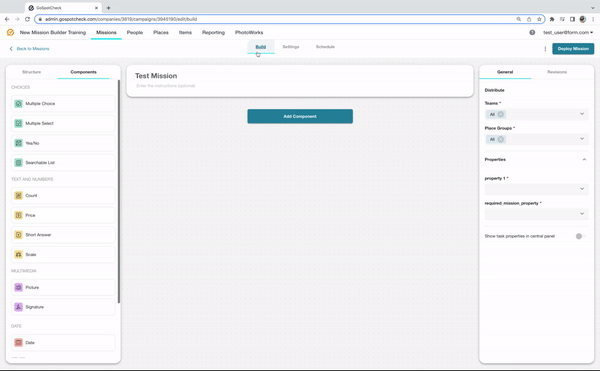Click the Multiple Select component icon
Viewport: 600px width, 371px height.
18,123
